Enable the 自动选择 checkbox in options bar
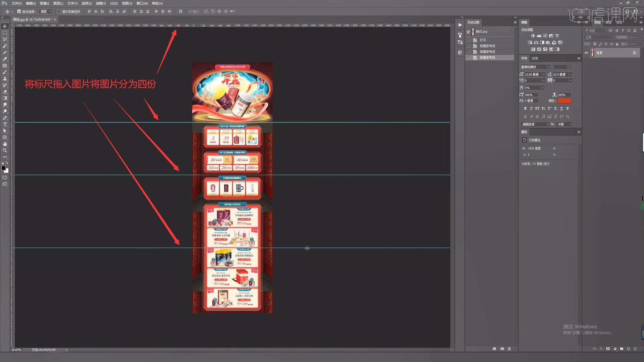The width and height of the screenshot is (644, 362). 19,11
